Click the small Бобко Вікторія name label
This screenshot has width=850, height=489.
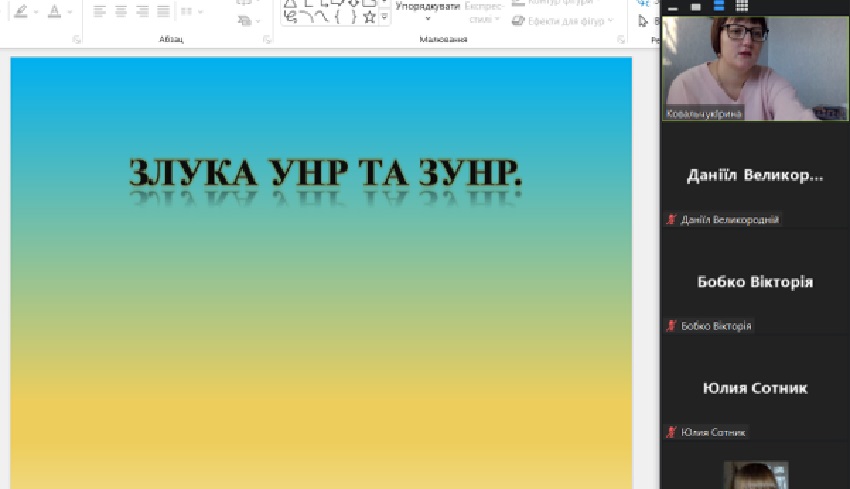tap(716, 326)
